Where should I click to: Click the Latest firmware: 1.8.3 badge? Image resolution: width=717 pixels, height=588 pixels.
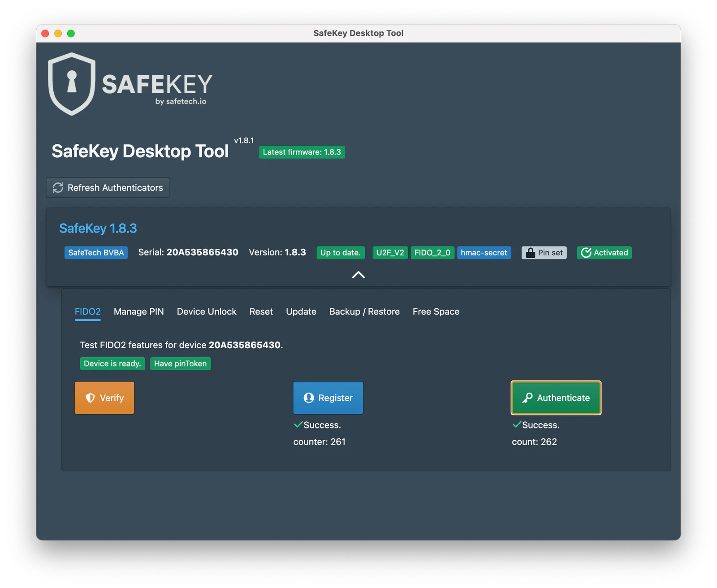[302, 152]
